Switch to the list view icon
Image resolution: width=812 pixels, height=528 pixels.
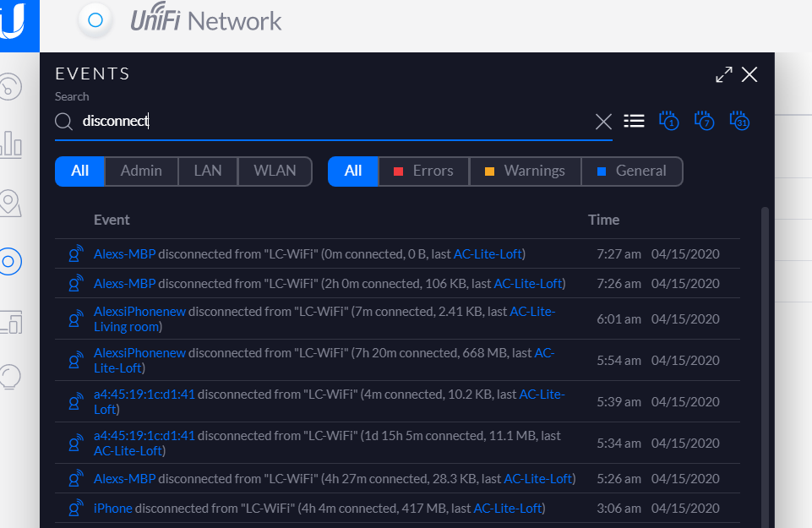pos(634,121)
